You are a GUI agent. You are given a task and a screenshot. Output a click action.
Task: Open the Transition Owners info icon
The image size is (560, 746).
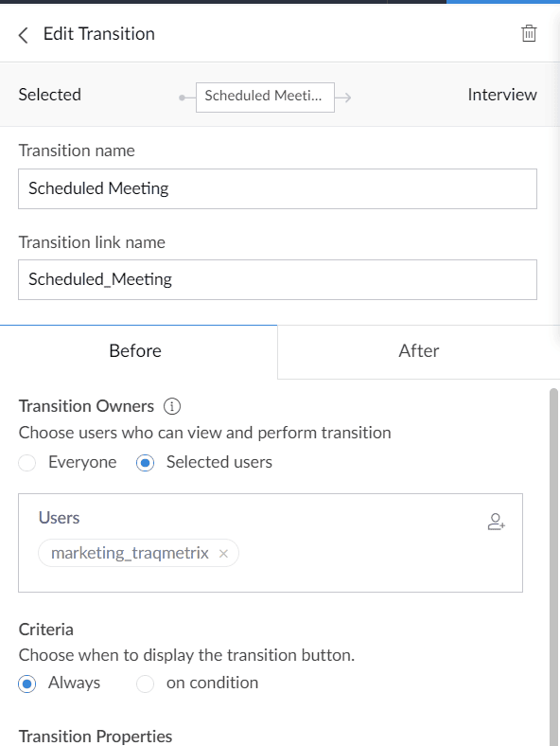coord(171,406)
